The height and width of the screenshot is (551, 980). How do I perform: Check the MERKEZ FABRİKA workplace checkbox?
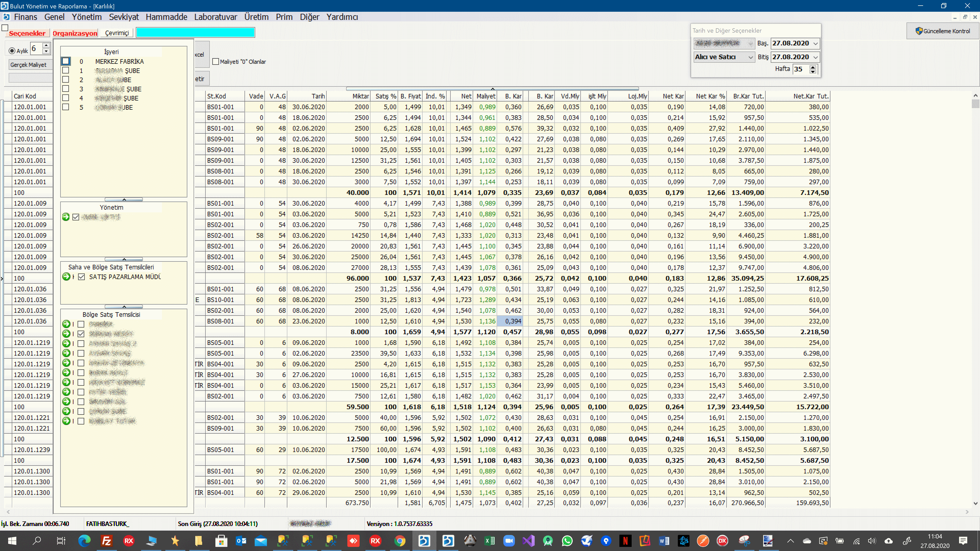tap(66, 61)
